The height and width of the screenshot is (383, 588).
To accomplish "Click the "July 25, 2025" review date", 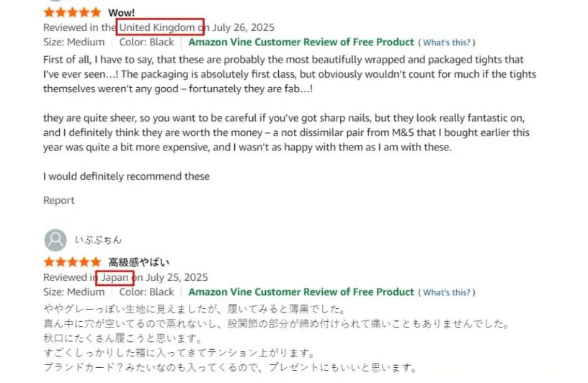I will (x=177, y=277).
